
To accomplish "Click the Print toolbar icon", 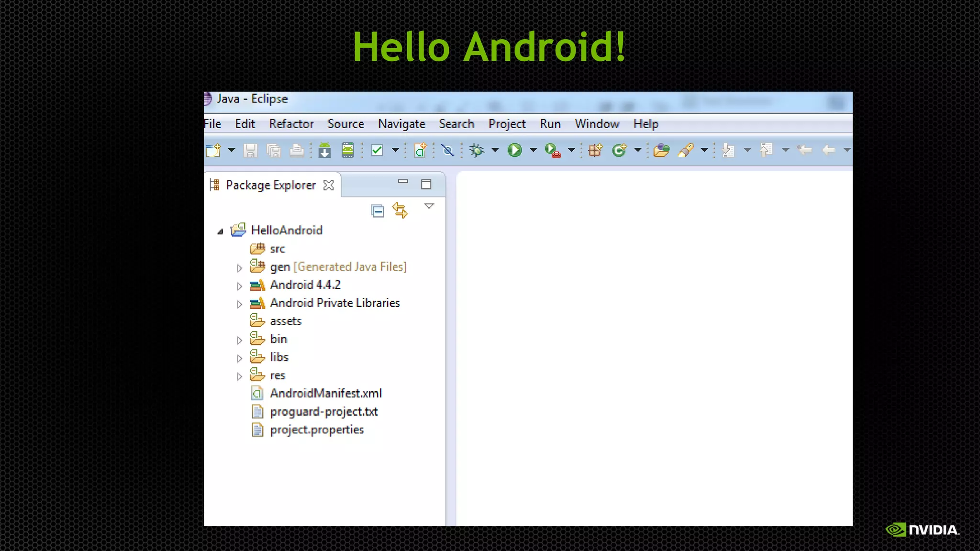I will click(x=297, y=151).
